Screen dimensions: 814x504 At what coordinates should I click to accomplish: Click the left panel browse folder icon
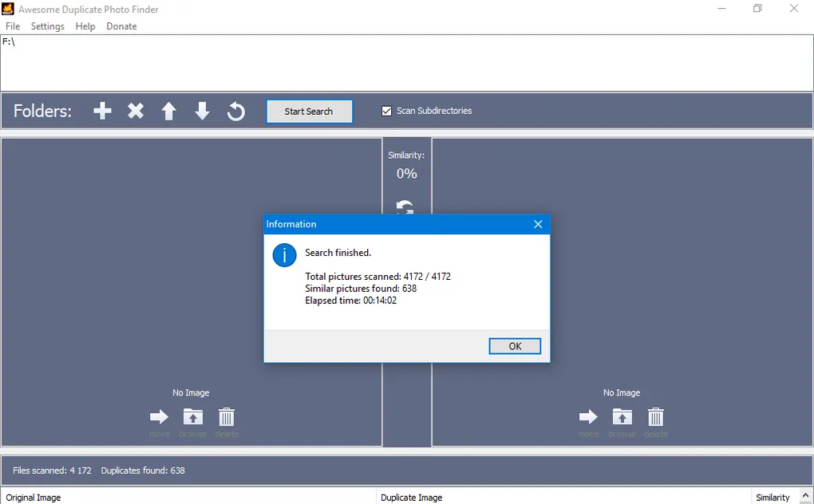pyautogui.click(x=193, y=417)
